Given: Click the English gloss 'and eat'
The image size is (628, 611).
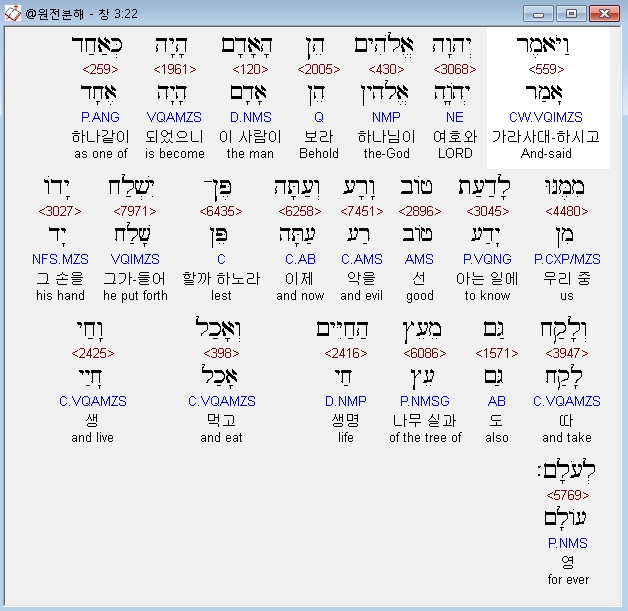Looking at the screenshot, I should (221, 438).
